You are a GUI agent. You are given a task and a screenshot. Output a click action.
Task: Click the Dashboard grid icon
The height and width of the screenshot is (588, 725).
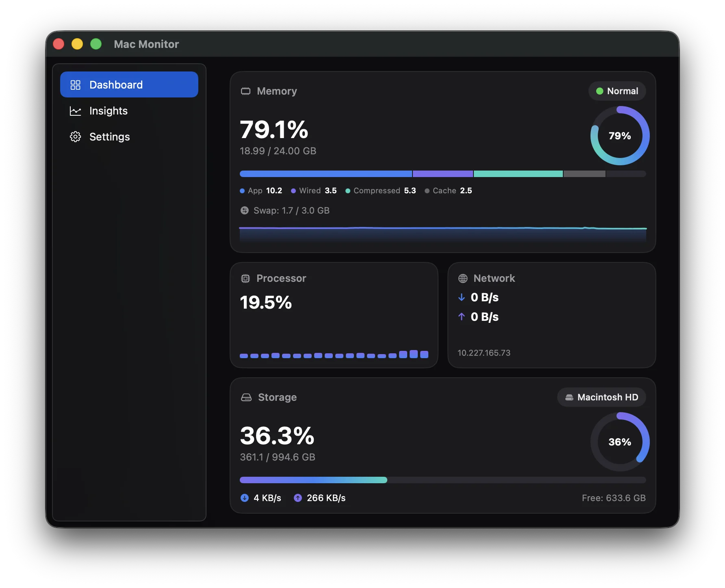(x=76, y=85)
